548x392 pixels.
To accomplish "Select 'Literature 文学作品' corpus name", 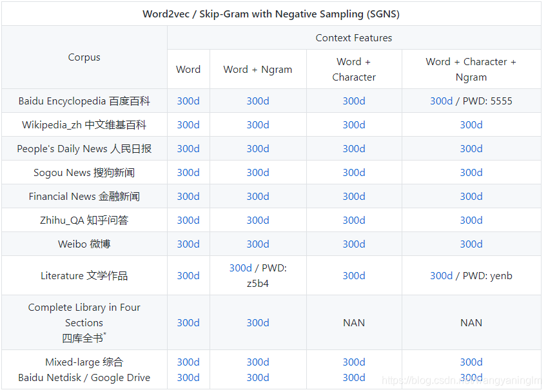I will [84, 276].
